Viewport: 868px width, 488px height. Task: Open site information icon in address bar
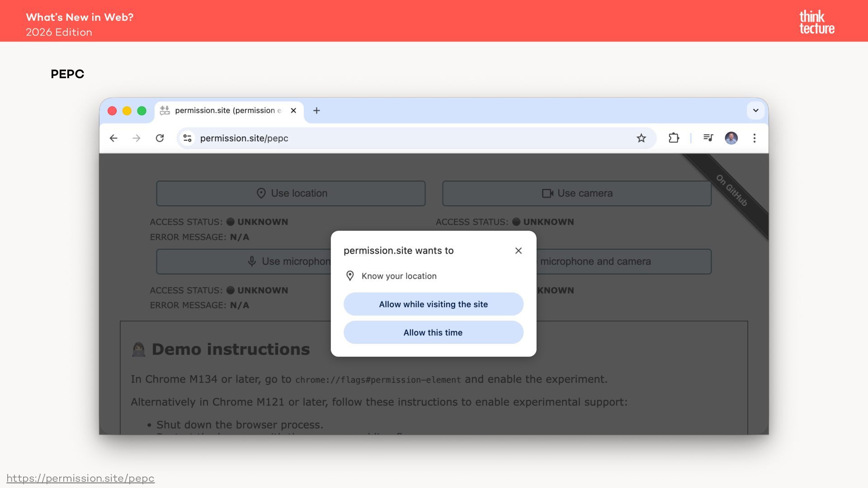[187, 138]
